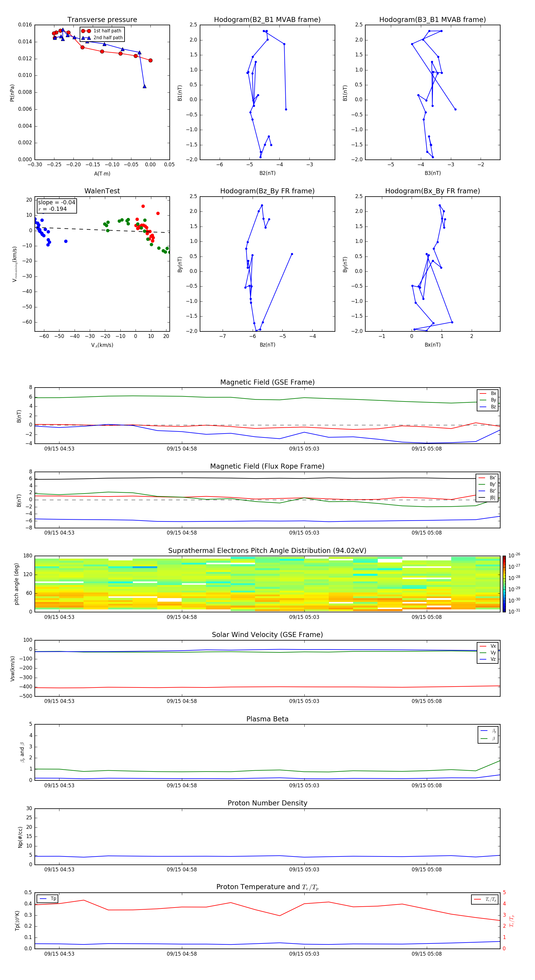Click '09/15 04:53' tick under GSE magnetic field
The width and height of the screenshot is (535, 980).
point(59,449)
